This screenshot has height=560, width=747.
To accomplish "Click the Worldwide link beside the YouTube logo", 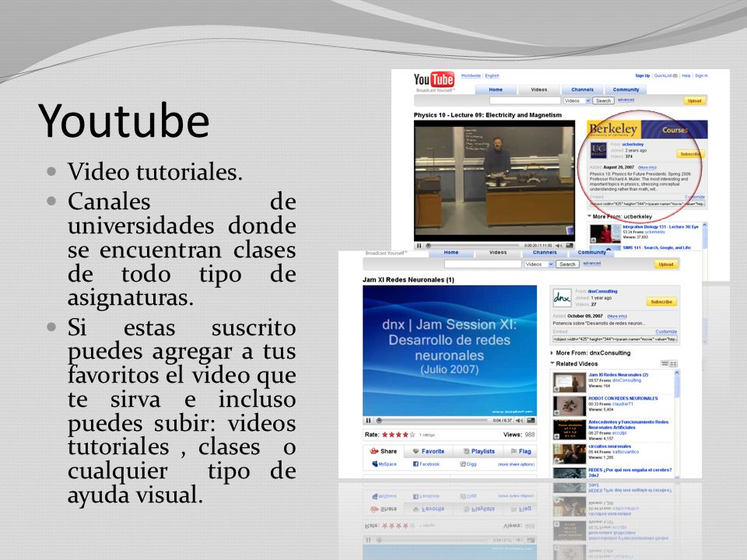I will (471, 75).
